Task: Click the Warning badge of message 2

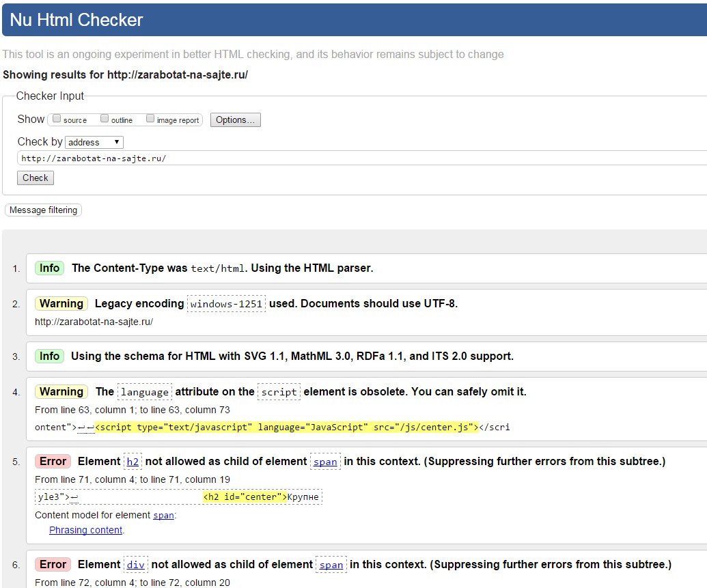Action: 61,303
